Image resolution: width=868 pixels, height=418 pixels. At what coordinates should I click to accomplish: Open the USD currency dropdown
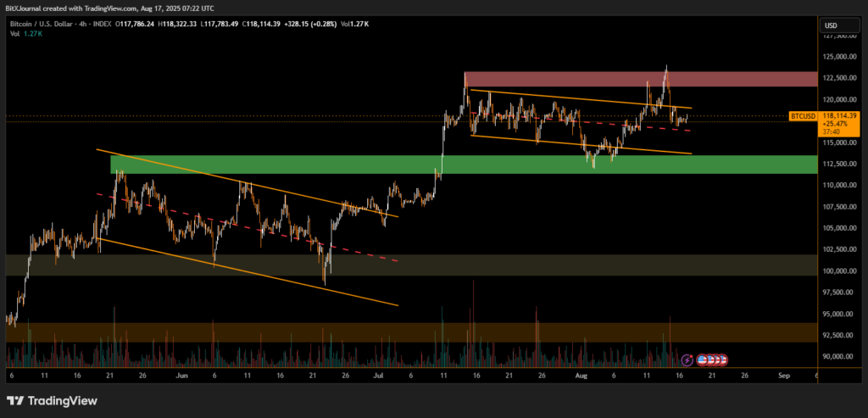coord(830,25)
